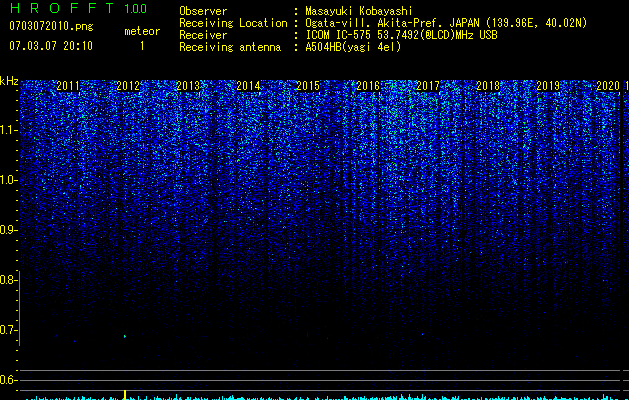Click the meteor count label
This screenshot has height=400, width=629.
tap(142, 31)
